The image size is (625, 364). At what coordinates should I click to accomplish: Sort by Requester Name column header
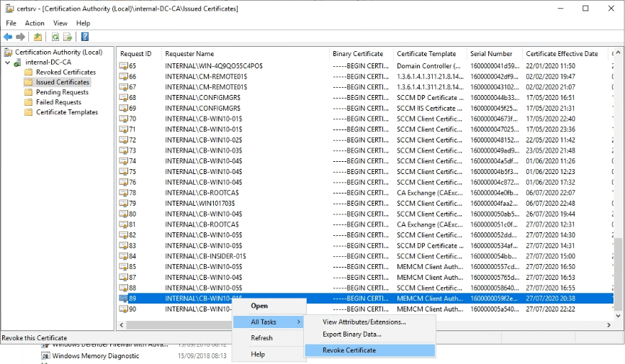189,54
